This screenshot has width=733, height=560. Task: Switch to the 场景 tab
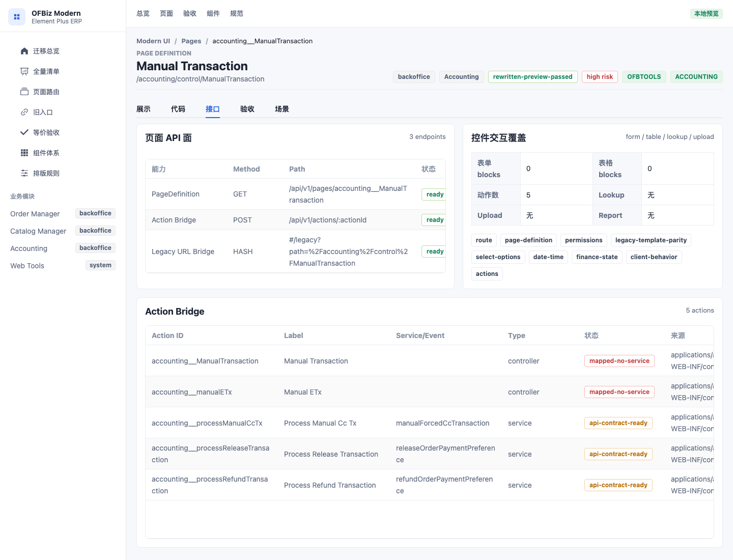(x=282, y=109)
